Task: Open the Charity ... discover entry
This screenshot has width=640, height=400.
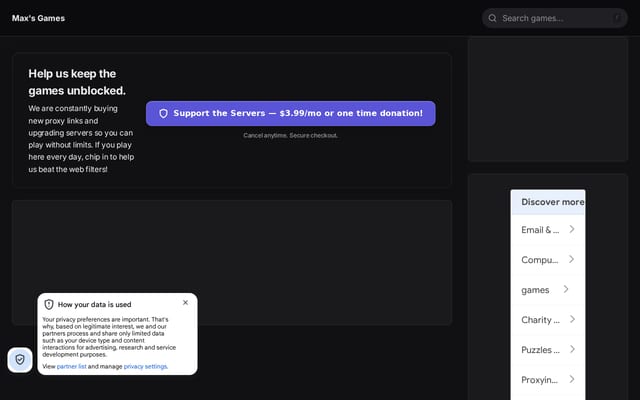Action: (548, 320)
